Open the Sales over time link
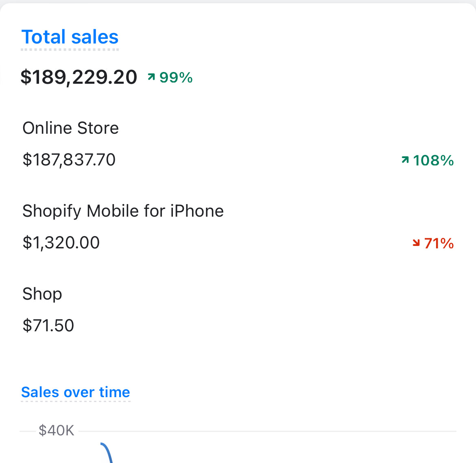 point(75,392)
